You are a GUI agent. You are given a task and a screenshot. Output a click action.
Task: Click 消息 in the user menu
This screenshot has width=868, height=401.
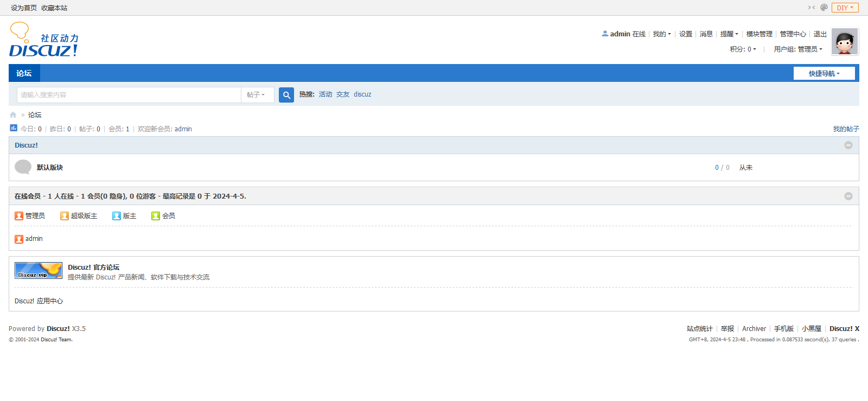click(706, 34)
